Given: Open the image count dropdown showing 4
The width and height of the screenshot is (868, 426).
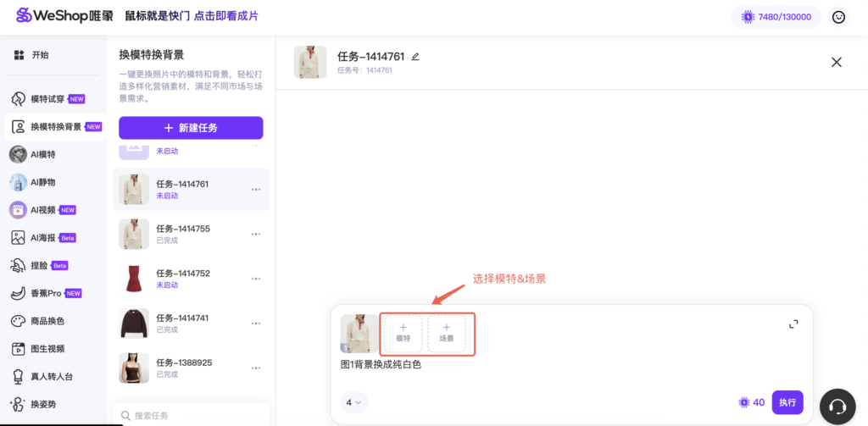Looking at the screenshot, I should pyautogui.click(x=354, y=402).
